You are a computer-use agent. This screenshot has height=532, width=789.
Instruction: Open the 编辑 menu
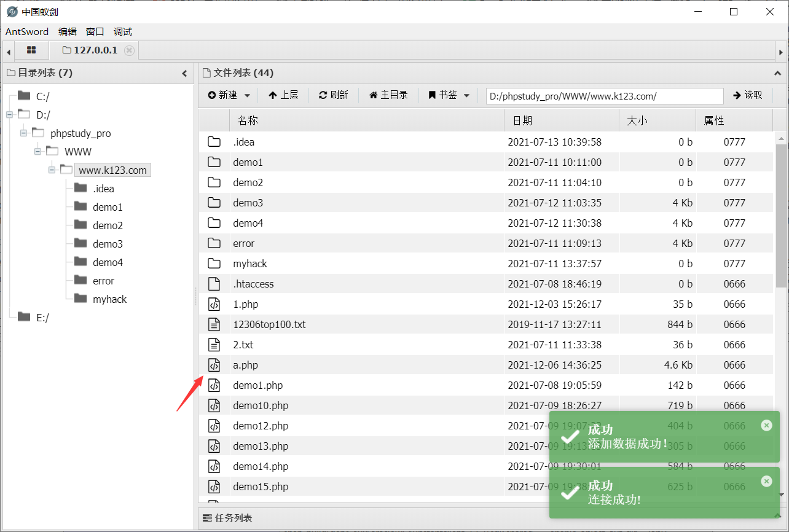[68, 32]
